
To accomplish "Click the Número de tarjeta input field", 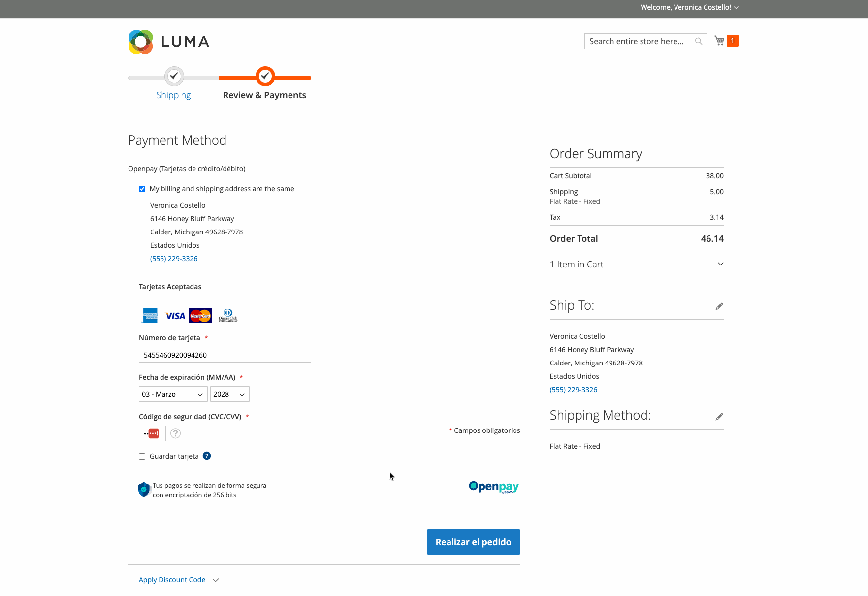I will point(225,355).
